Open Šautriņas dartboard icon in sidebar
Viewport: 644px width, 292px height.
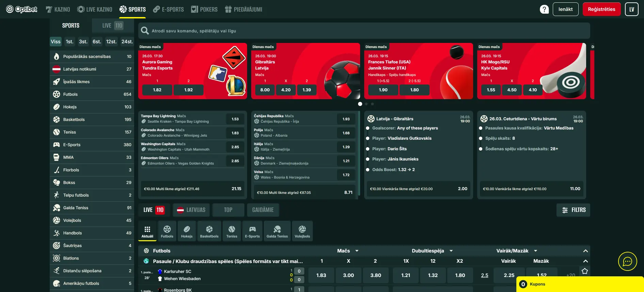click(57, 246)
